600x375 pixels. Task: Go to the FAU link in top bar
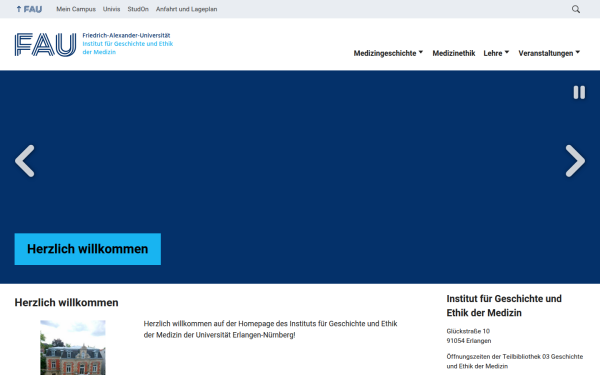point(29,9)
